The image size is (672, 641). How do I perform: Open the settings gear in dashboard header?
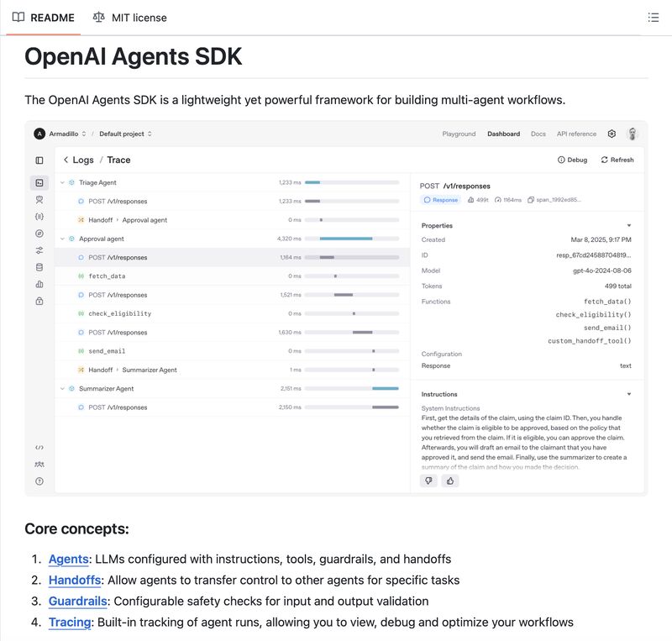point(612,134)
